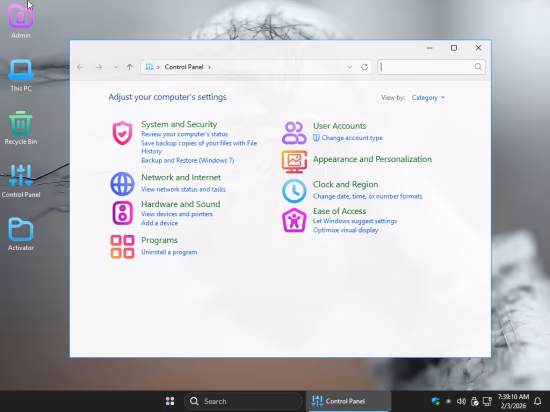Open the Appearance and Personalization monitor icon
The width and height of the screenshot is (550, 412).
click(x=294, y=162)
